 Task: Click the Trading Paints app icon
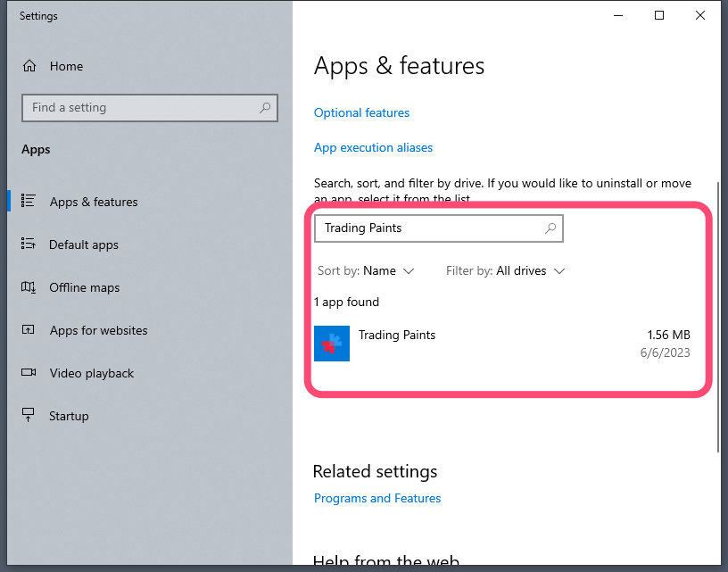[332, 344]
